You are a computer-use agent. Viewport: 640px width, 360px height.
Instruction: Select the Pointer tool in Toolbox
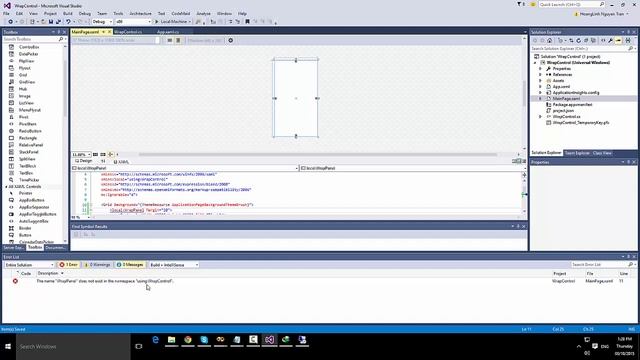[25, 193]
